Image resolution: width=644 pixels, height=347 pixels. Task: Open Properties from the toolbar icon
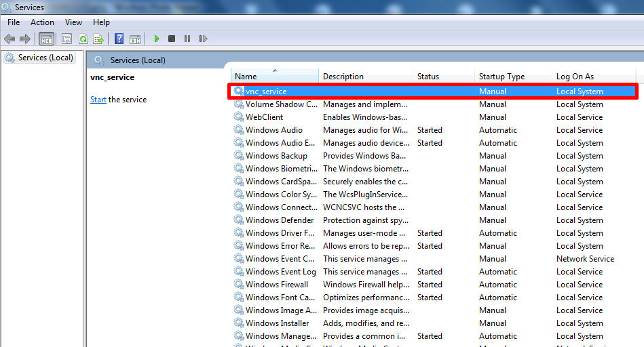[67, 39]
